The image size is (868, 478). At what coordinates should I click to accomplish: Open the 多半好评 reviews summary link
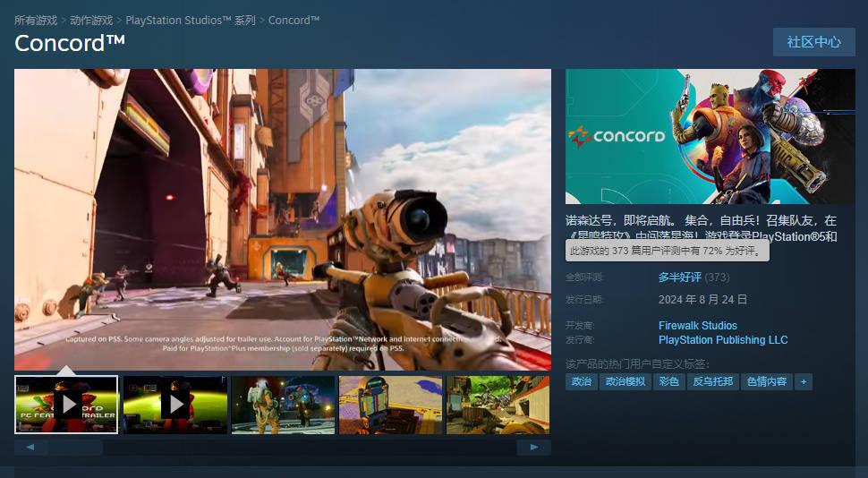(x=680, y=277)
